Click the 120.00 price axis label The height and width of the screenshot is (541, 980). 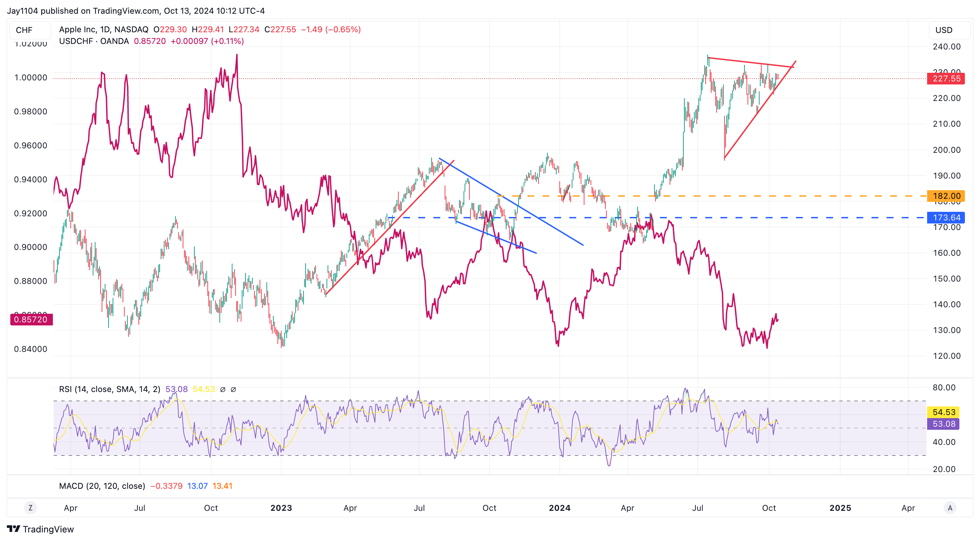click(x=947, y=356)
